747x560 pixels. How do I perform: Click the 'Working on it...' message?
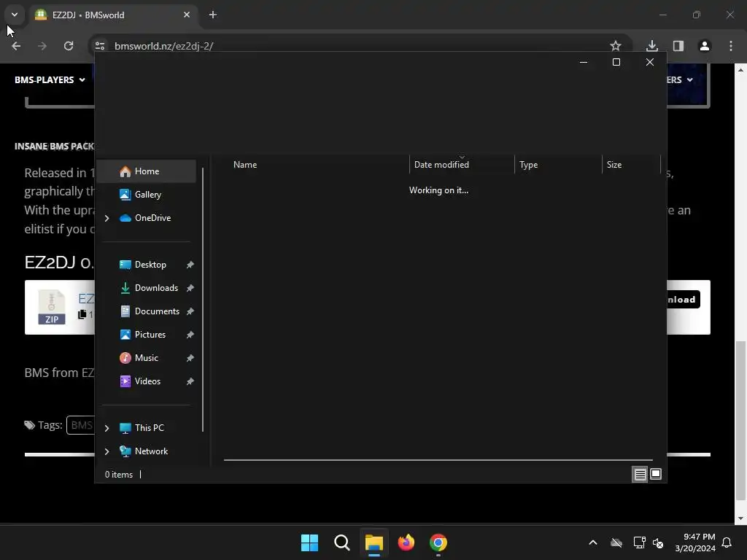[438, 190]
